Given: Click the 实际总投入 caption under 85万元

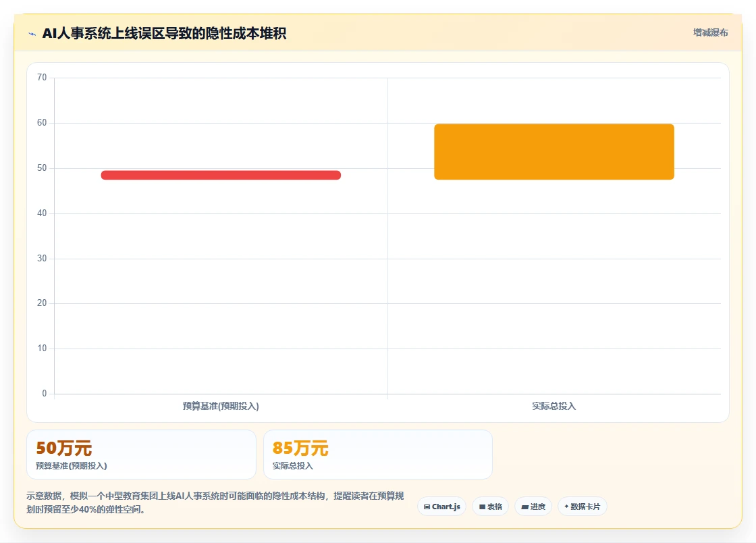Looking at the screenshot, I should point(293,466).
